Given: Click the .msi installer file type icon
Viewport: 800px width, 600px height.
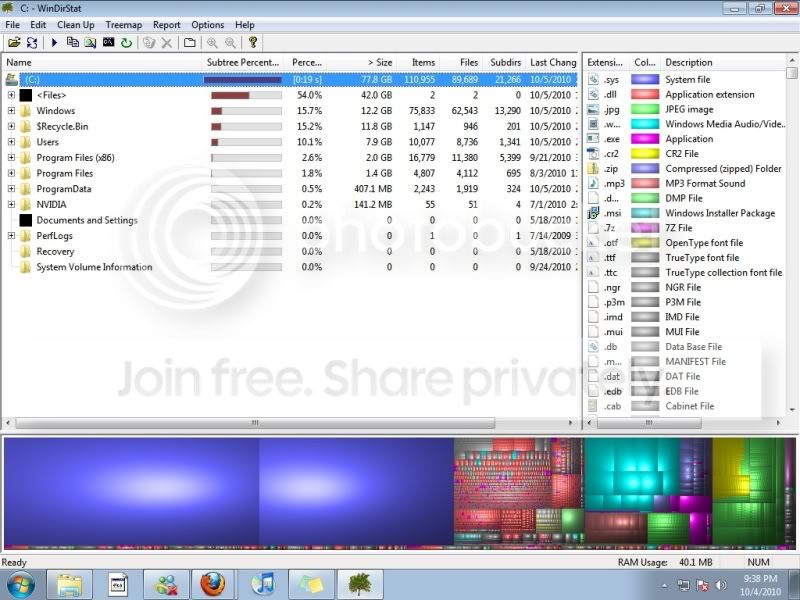Looking at the screenshot, I should click(593, 213).
